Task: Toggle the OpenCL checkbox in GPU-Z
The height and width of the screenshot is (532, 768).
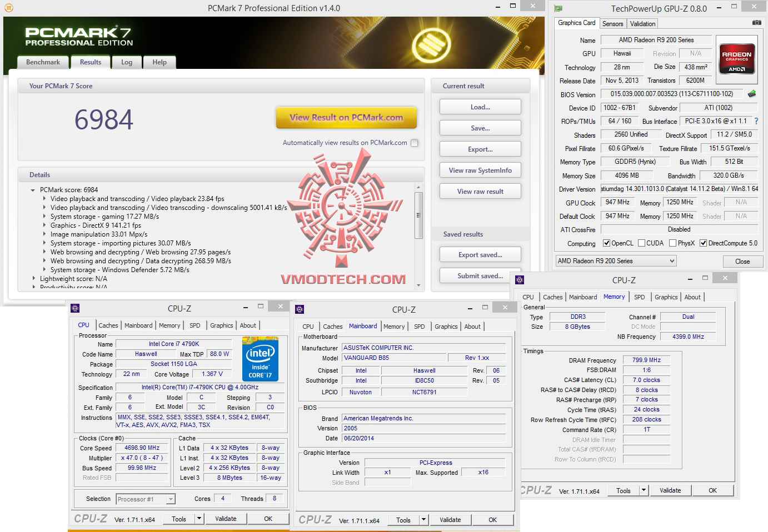Action: 607,243
